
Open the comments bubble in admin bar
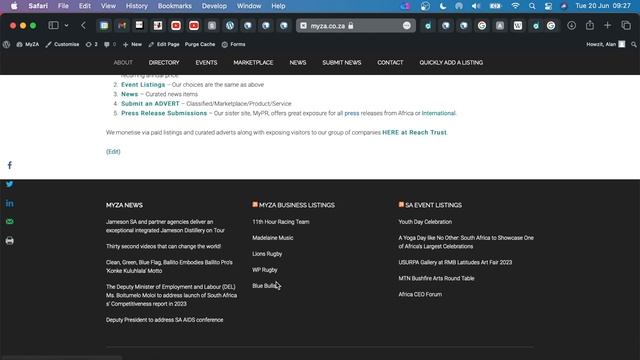click(110, 44)
